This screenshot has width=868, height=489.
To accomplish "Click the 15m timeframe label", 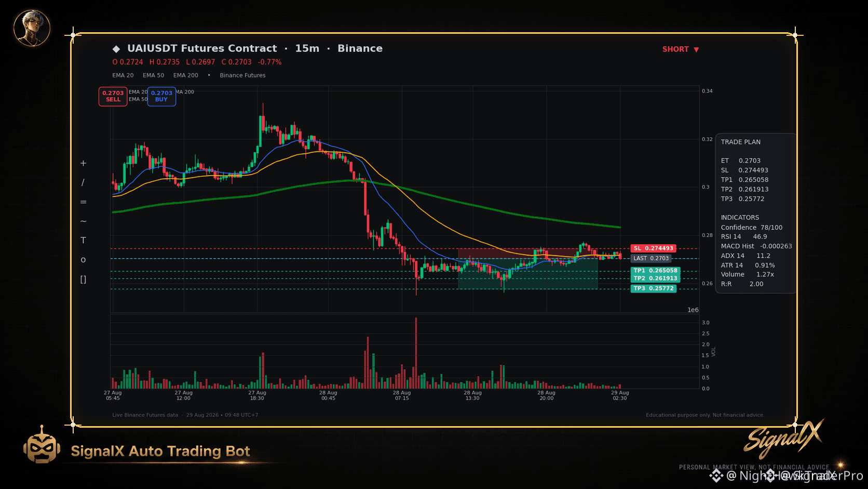I will pos(307,48).
